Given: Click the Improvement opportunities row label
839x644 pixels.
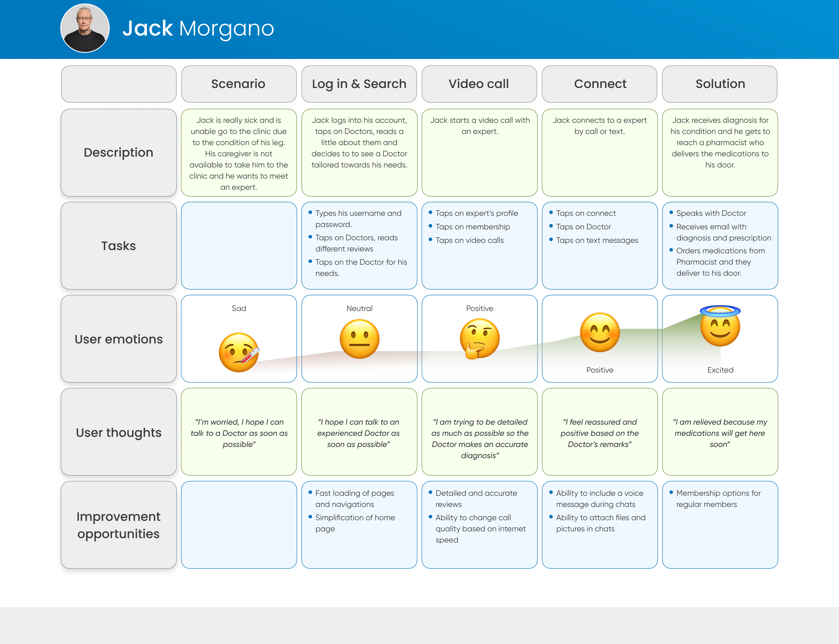Looking at the screenshot, I should coord(119,525).
